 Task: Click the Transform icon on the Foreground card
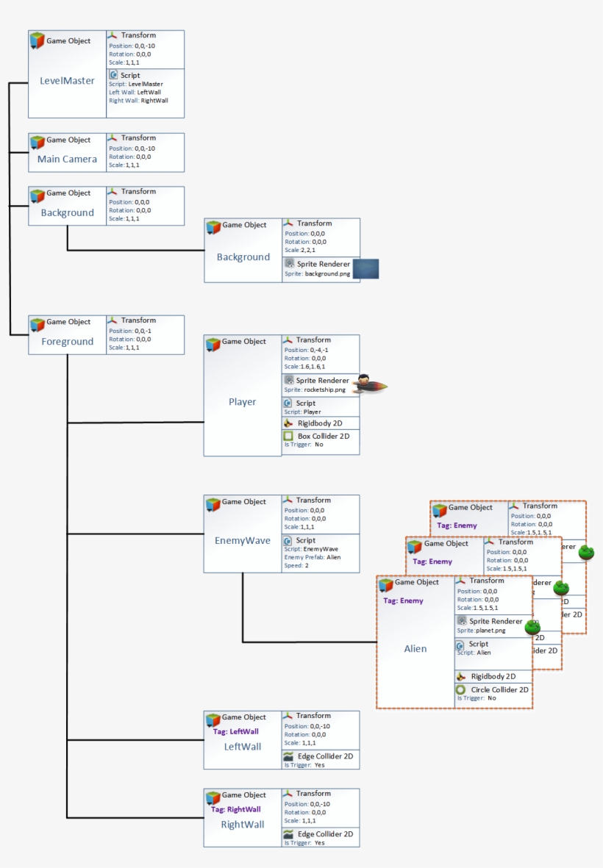[x=111, y=319]
